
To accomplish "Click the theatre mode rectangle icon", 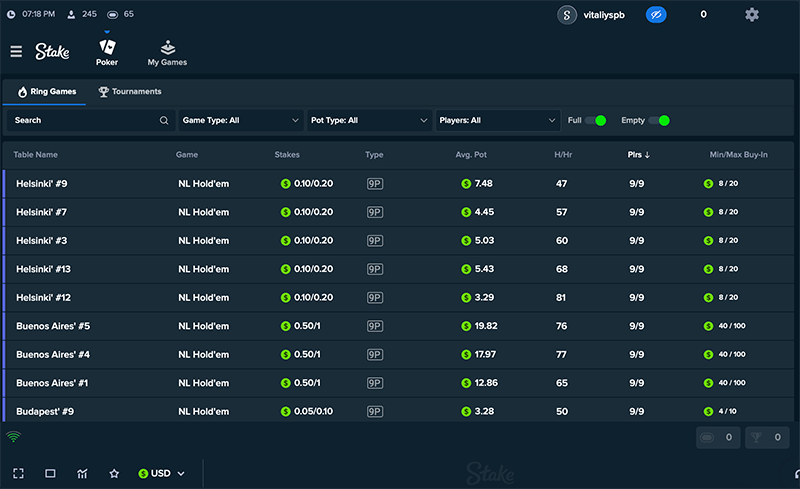I will coord(50,473).
